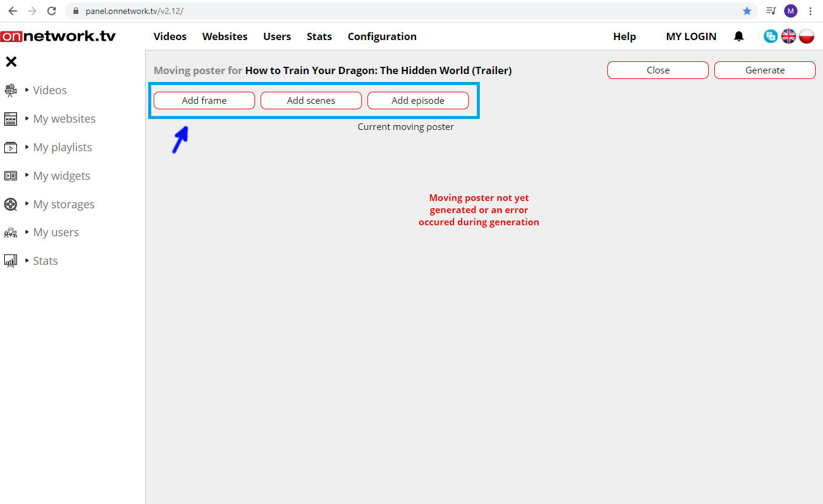Screen dimensions: 823x504
Task: Click the Stats chart icon in sidebar
Action: pos(10,261)
